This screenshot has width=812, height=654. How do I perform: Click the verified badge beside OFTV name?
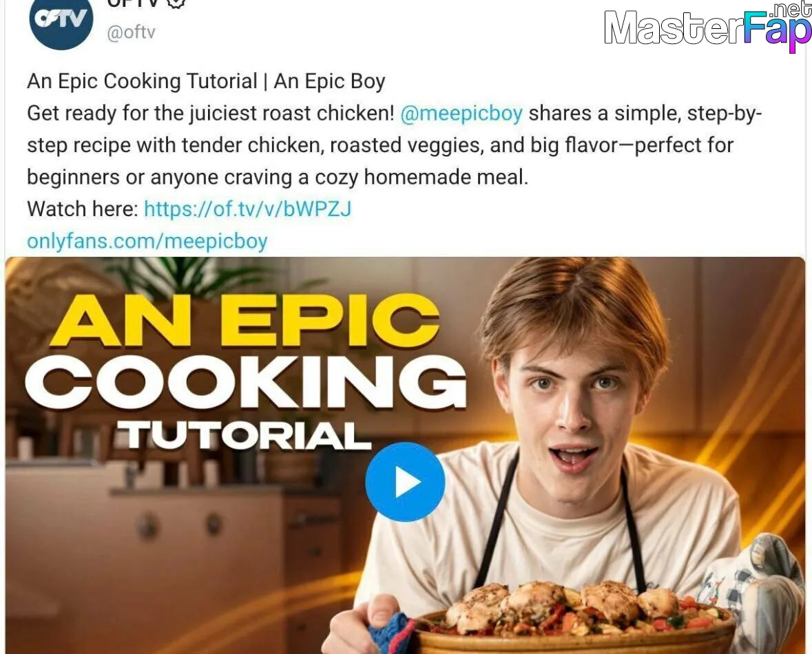point(176,3)
